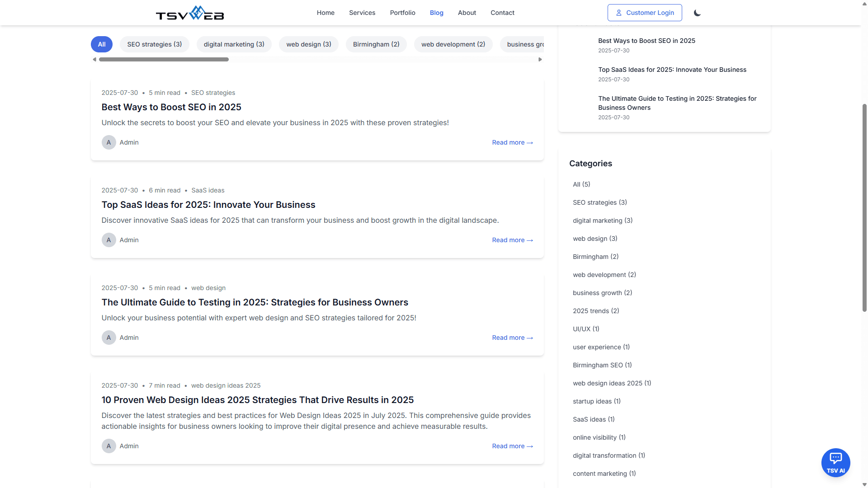Viewport: 868px width, 488px height.
Task: Toggle dark mode moon icon
Action: pyautogui.click(x=697, y=13)
